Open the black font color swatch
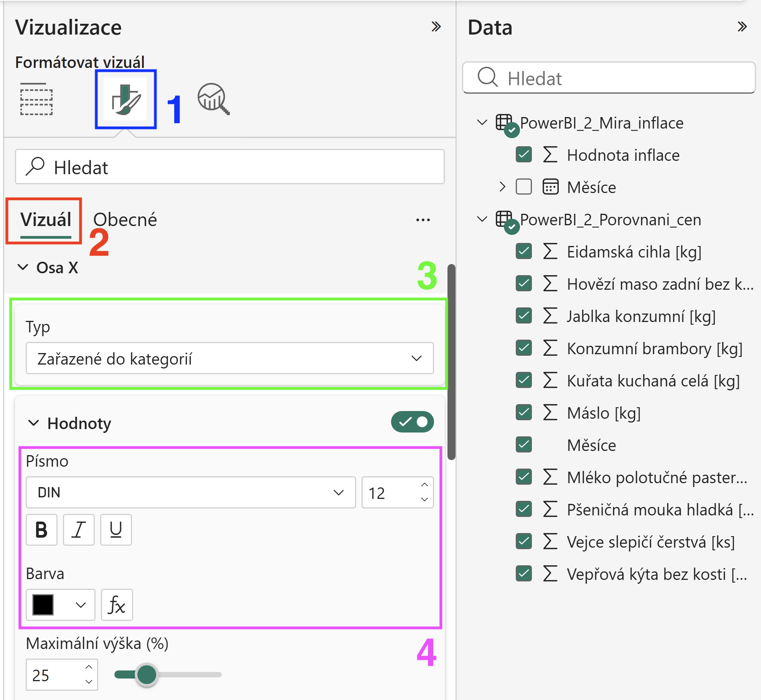This screenshot has height=700, width=761. (x=61, y=605)
